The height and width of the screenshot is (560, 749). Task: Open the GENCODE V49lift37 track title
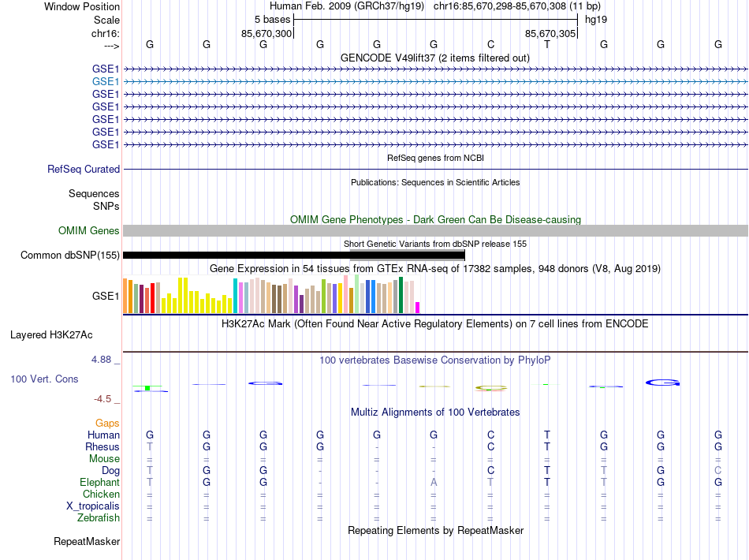click(x=434, y=58)
